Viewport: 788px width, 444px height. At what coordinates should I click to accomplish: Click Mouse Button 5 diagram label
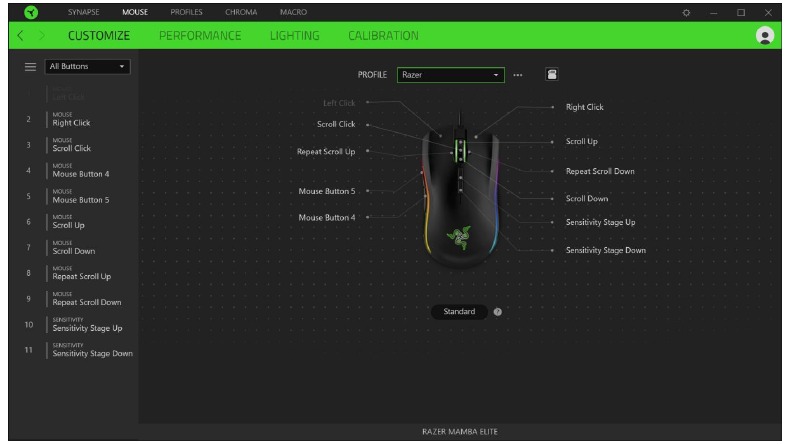(x=327, y=191)
